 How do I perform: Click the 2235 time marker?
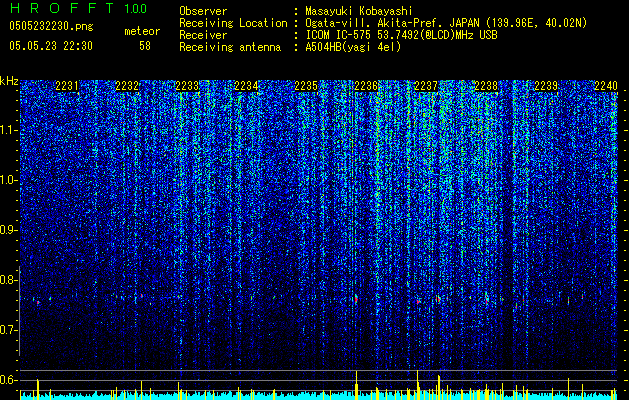coord(306,86)
